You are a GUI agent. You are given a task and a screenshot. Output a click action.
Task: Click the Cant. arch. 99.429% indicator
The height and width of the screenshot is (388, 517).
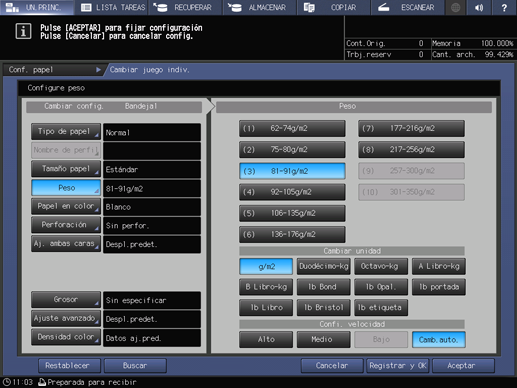[473, 54]
